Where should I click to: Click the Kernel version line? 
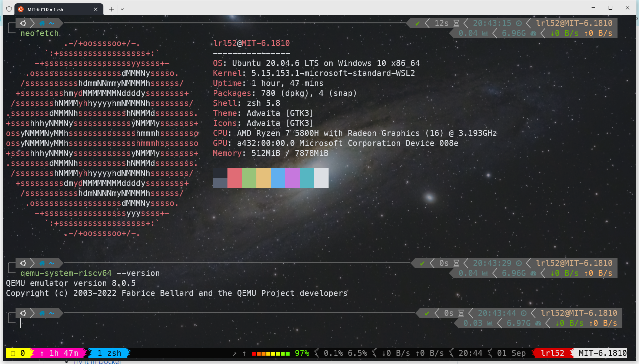(x=314, y=73)
